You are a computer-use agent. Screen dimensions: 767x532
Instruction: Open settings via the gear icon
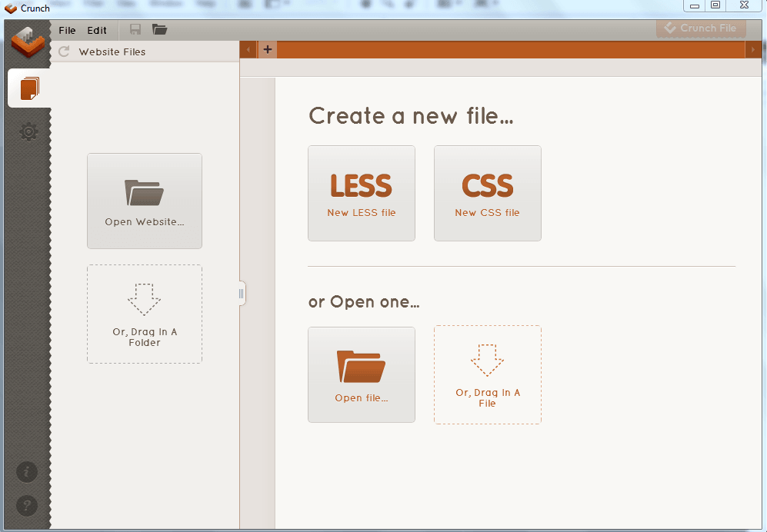pos(28,131)
